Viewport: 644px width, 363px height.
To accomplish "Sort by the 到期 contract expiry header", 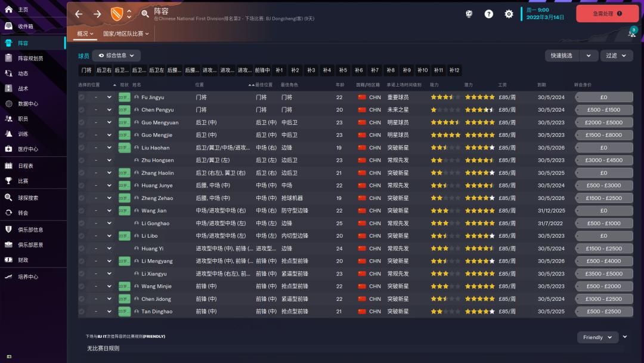I will click(541, 85).
